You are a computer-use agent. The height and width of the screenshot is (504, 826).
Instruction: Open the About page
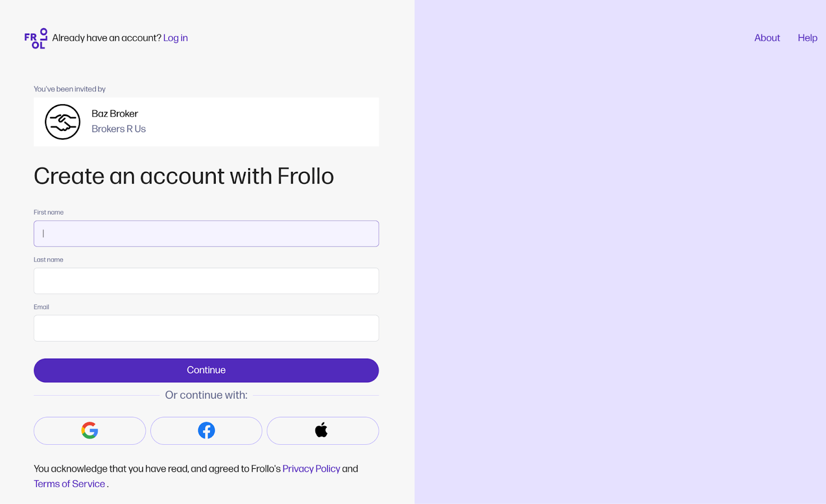pyautogui.click(x=767, y=38)
